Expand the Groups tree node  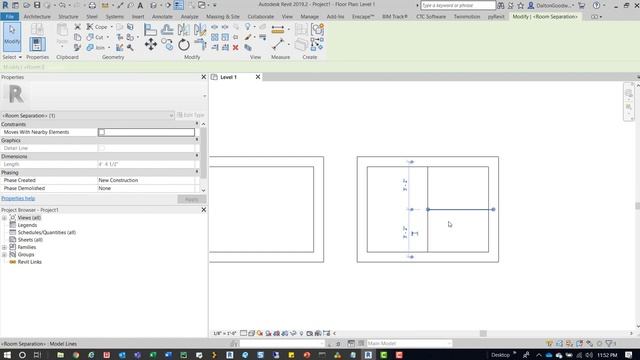4,255
